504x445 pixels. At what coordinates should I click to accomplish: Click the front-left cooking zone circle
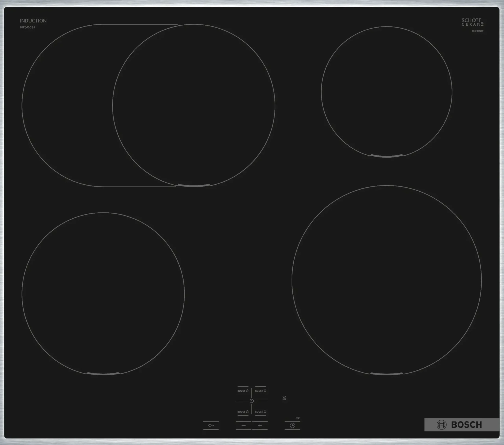click(x=103, y=294)
